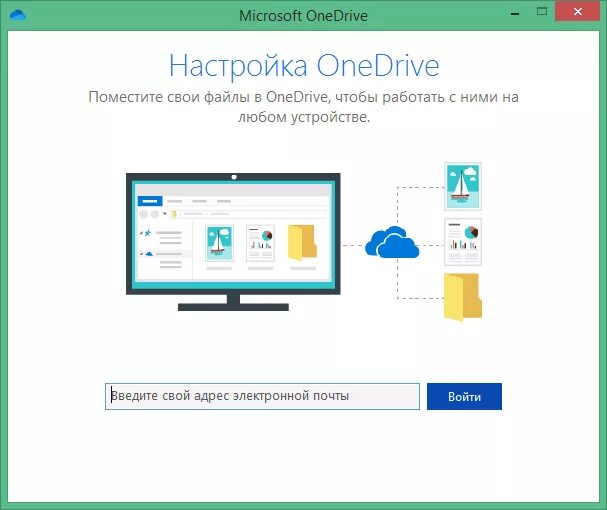Close the Microsoft OneDrive window
607x510 pixels.
click(x=578, y=12)
